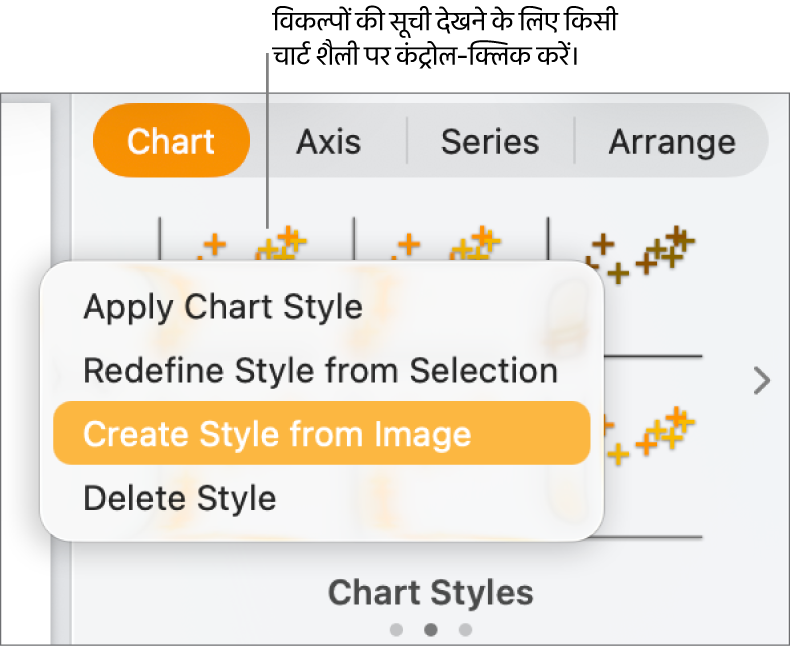Pick the brown scatter chart style
790x646 pixels.
tap(640, 254)
